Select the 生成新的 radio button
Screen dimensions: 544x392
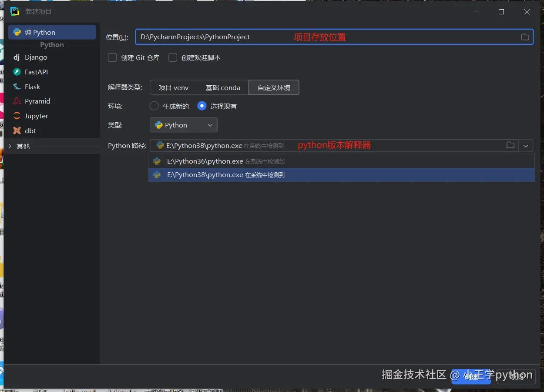coord(154,106)
